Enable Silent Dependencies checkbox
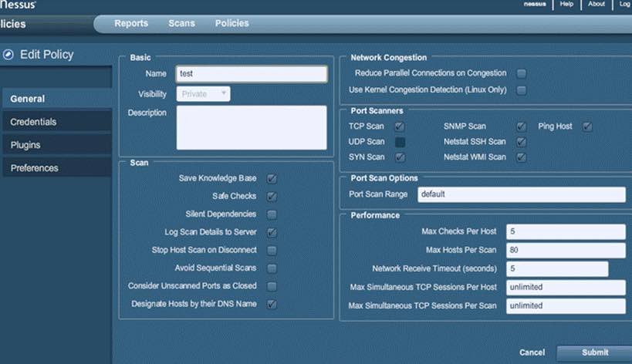The height and width of the screenshot is (364, 632). click(x=272, y=214)
